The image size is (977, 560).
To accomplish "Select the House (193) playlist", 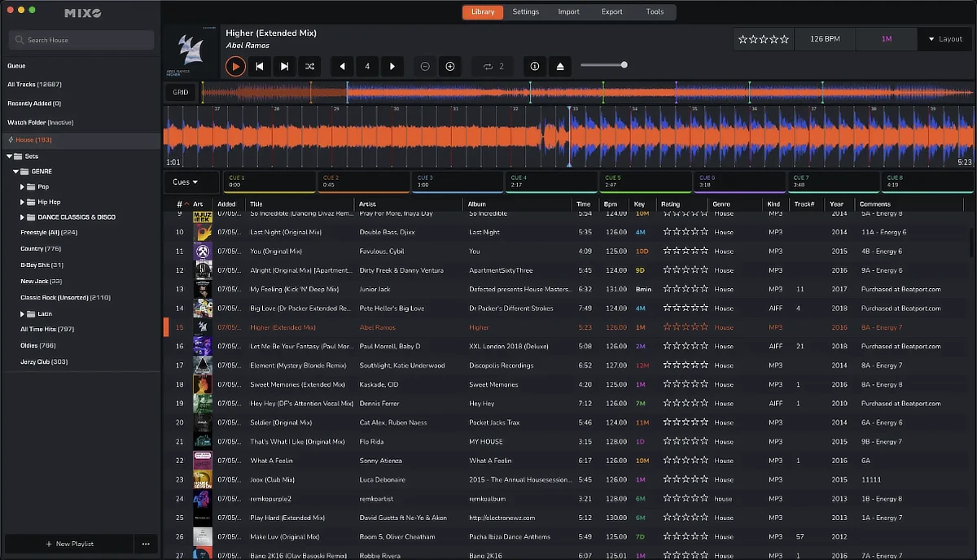I will pyautogui.click(x=81, y=141).
